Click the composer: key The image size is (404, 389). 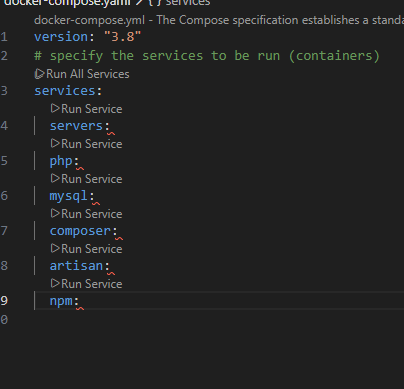[84, 231]
